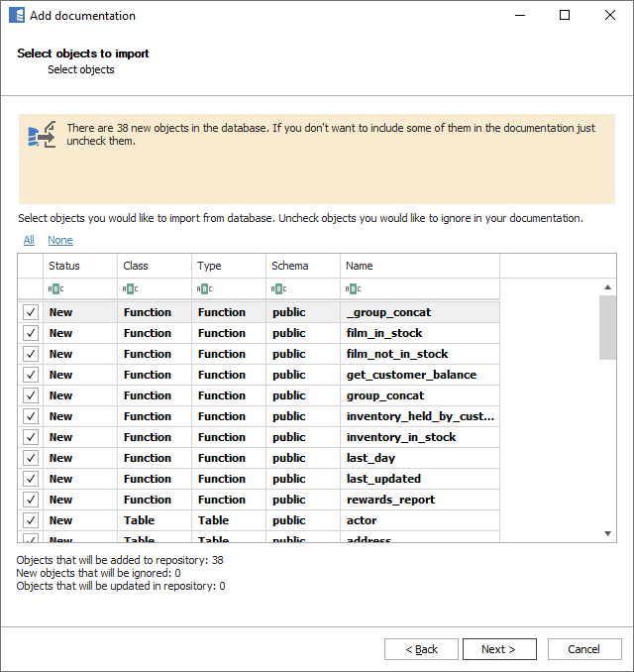The width and height of the screenshot is (634, 672).
Task: Click the Name column filter icon
Action: (x=353, y=289)
